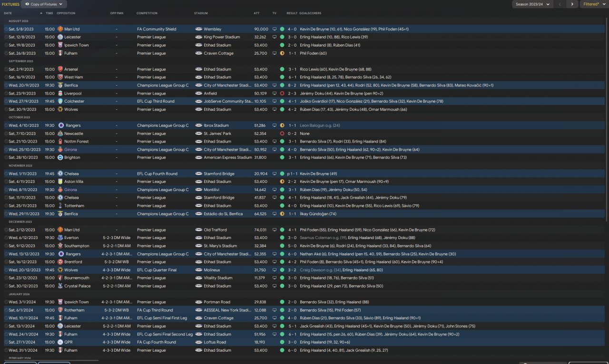Go to the next season with the right arrow
609x364 pixels.
pyautogui.click(x=572, y=4)
